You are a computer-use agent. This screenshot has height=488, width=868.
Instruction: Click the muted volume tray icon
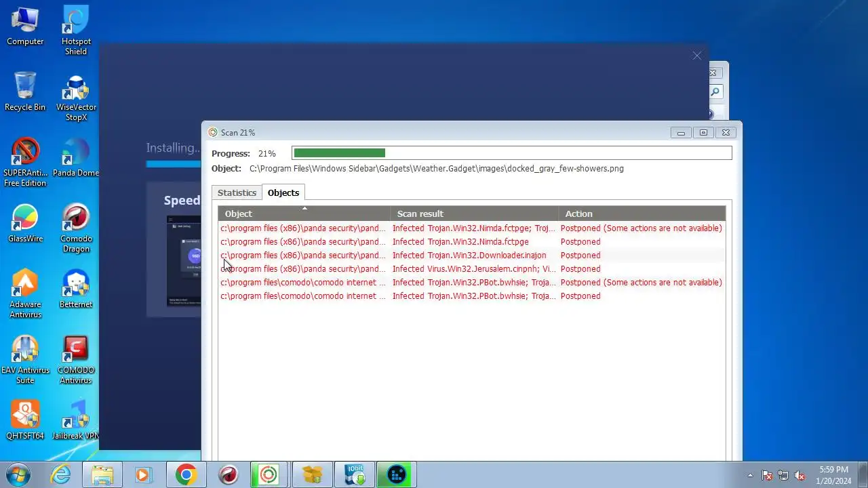[800, 475]
